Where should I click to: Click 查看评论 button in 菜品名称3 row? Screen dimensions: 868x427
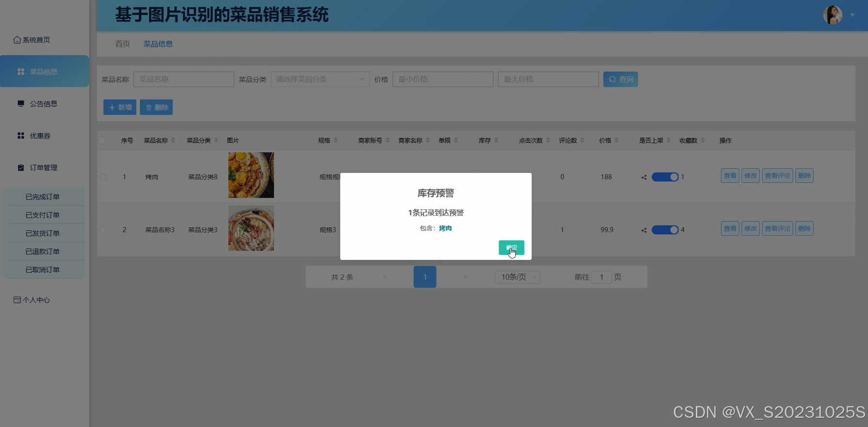pos(777,228)
